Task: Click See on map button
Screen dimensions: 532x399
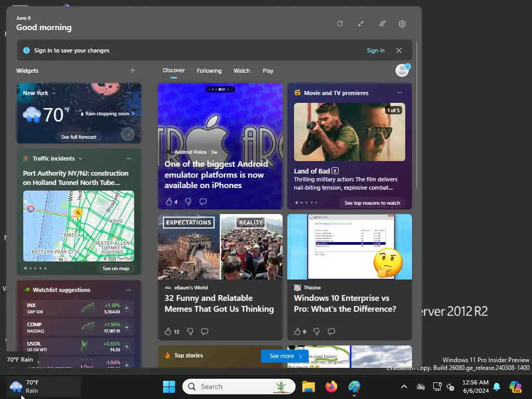Action: [x=116, y=269]
